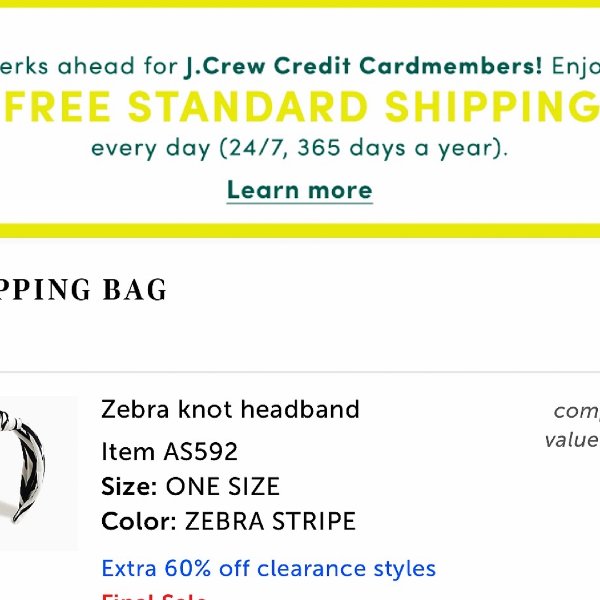This screenshot has height=600, width=600.
Task: Click the "ONE SIZE" size value
Action: 223,487
